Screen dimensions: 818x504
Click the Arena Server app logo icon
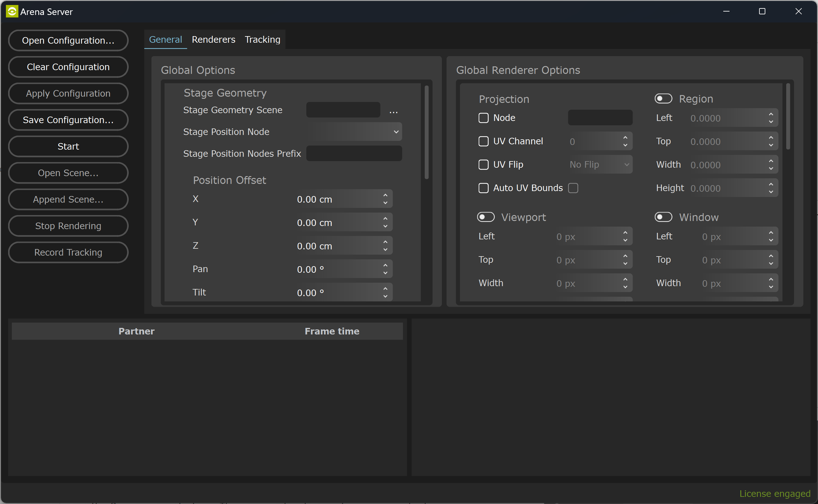click(12, 11)
